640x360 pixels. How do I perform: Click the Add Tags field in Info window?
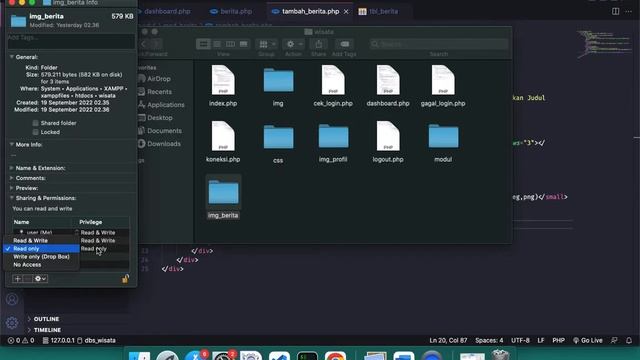(71, 40)
